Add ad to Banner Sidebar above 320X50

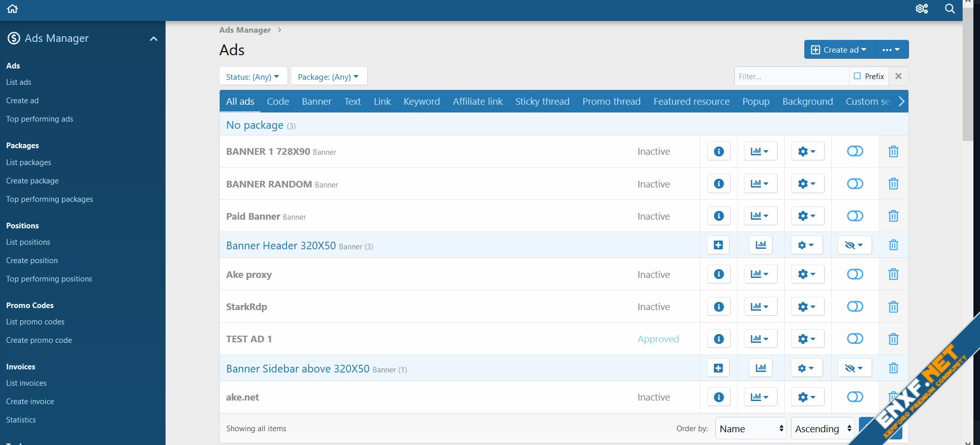718,368
